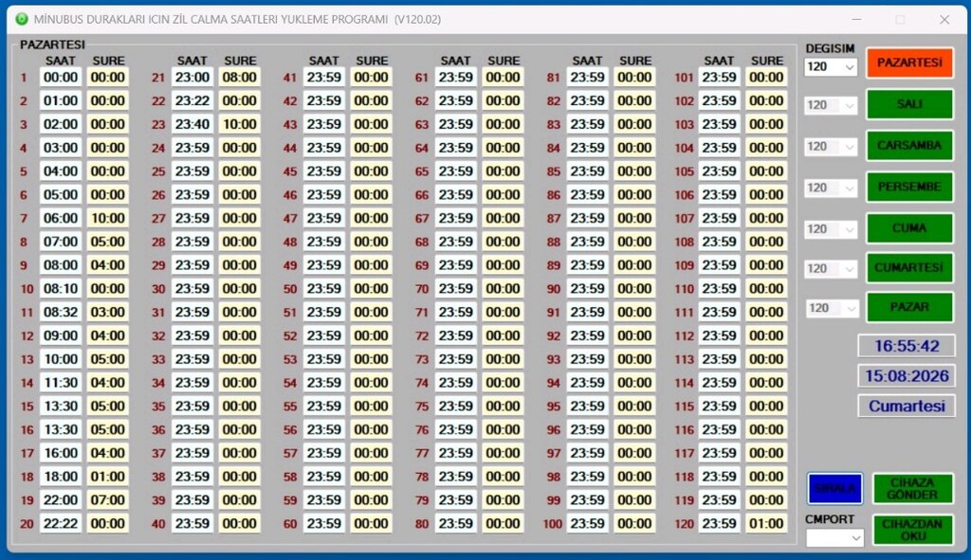Choose the CUMARTESI day button

pyautogui.click(x=909, y=267)
